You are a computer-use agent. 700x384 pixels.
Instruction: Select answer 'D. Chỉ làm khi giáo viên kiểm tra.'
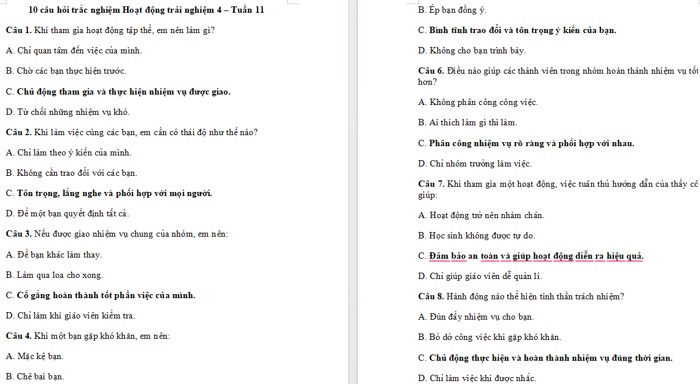coord(71,316)
